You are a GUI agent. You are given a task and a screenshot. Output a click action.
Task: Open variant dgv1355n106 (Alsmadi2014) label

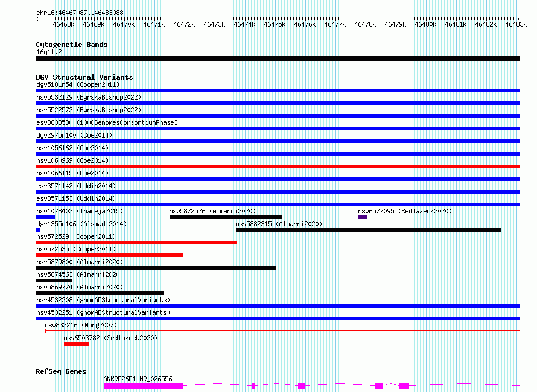pos(81,224)
